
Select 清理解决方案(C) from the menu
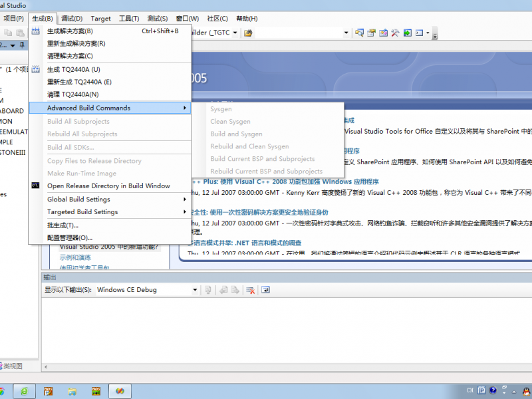pos(70,56)
